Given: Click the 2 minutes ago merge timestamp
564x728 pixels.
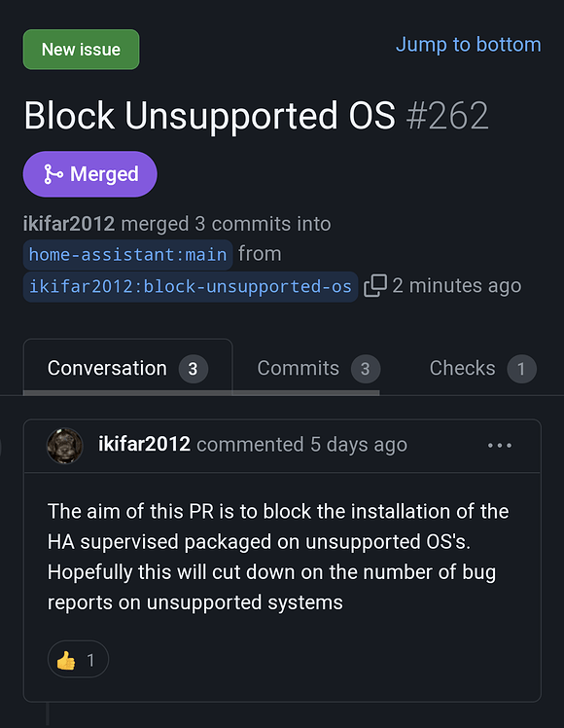Looking at the screenshot, I should (457, 285).
